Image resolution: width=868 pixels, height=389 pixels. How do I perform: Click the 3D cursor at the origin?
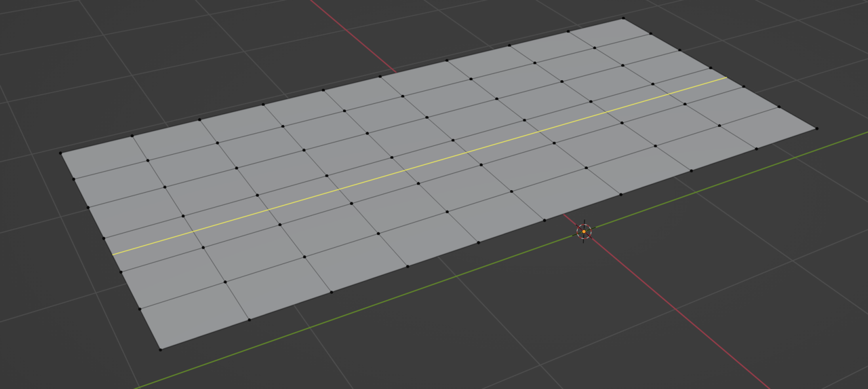click(x=584, y=231)
